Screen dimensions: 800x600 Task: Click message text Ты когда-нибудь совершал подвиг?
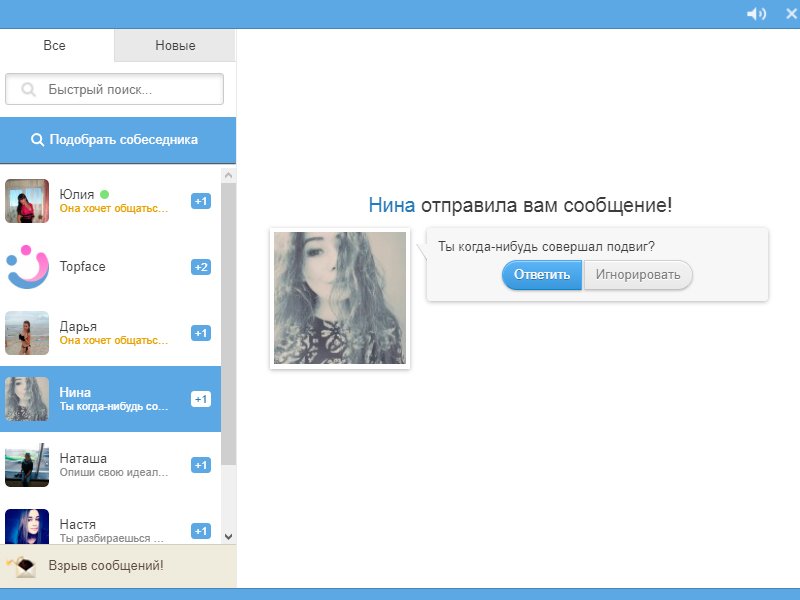click(546, 246)
